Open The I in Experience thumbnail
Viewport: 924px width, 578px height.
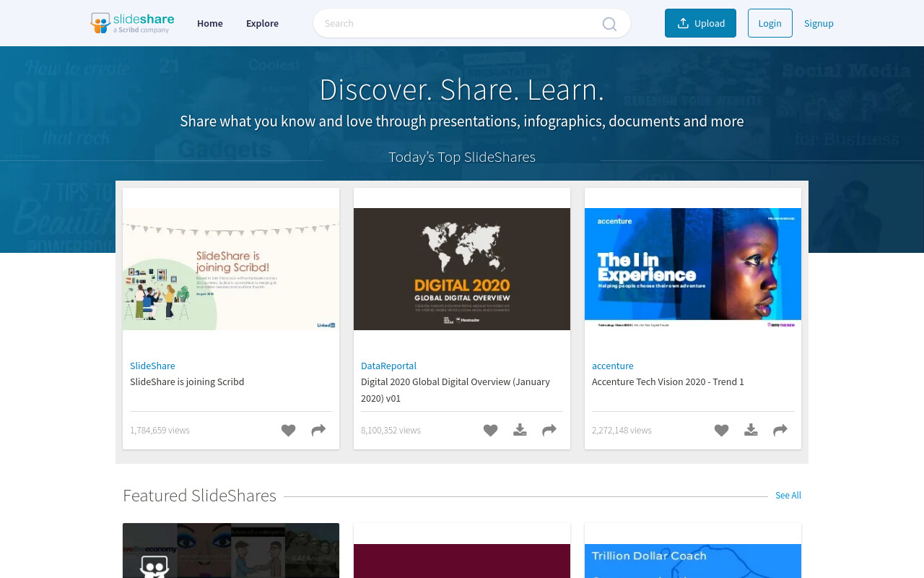[x=693, y=269]
